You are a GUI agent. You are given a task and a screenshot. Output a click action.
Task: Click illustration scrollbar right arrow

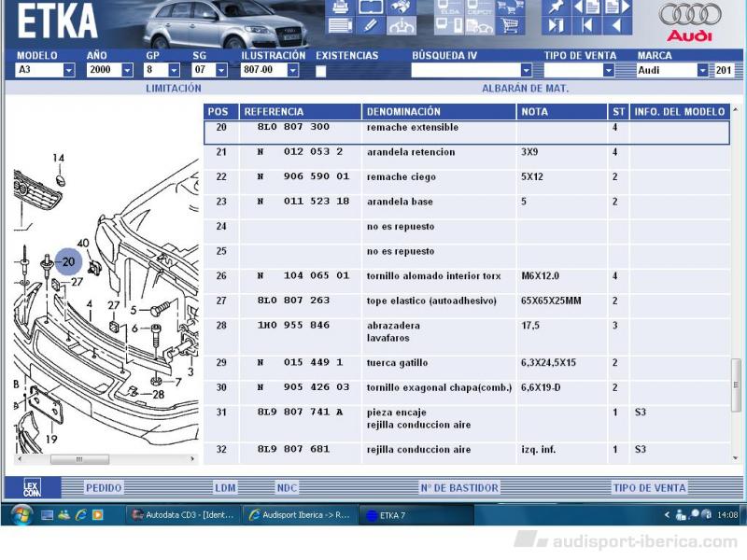click(x=192, y=459)
